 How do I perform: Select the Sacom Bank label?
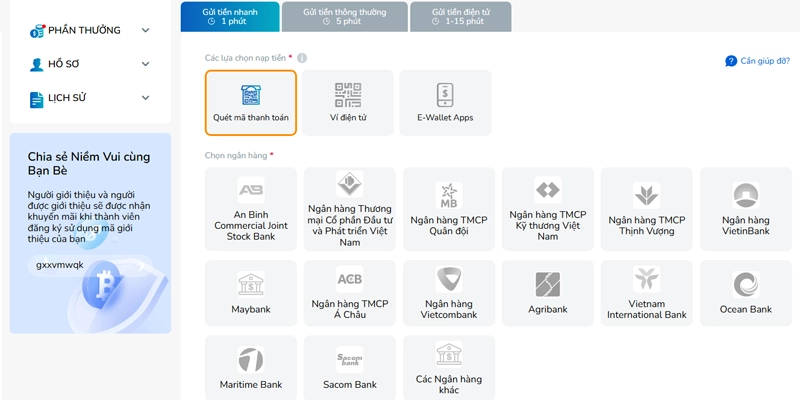tap(350, 385)
